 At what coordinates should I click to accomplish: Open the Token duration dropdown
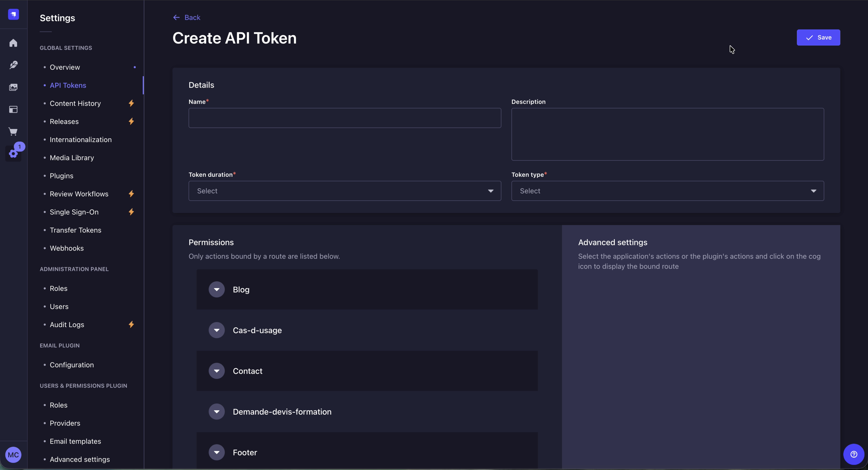[344, 191]
